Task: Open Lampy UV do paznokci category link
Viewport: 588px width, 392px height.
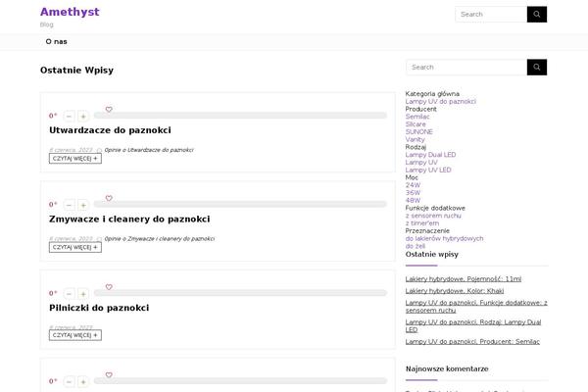Action: click(x=441, y=101)
